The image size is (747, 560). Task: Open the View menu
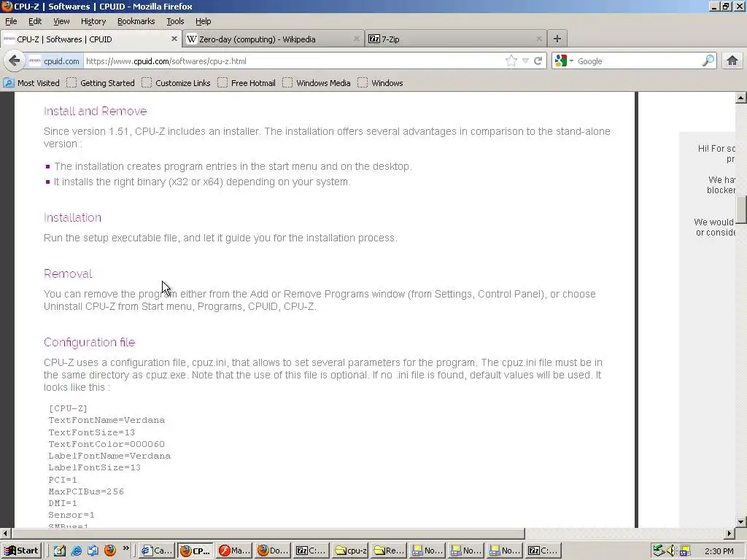61,21
